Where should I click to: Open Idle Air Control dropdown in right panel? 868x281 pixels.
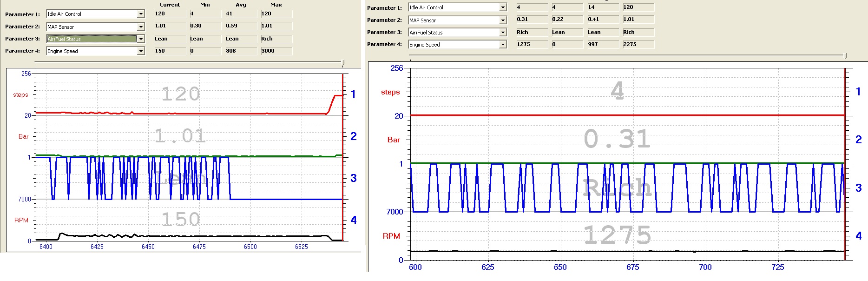[x=503, y=7]
